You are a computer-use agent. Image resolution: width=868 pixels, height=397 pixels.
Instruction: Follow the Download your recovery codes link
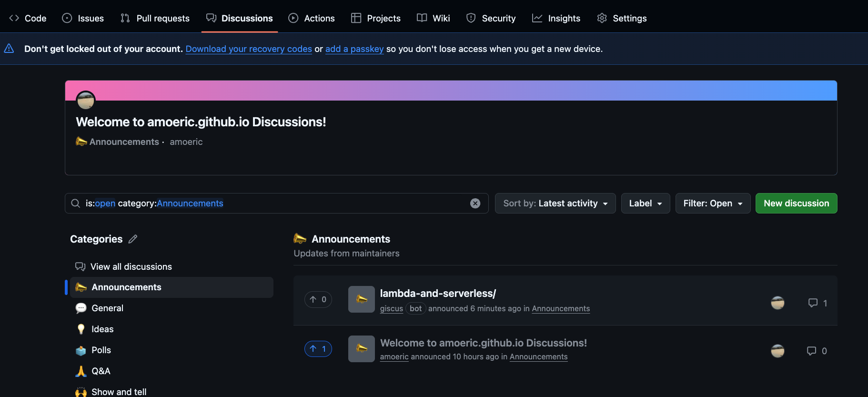point(249,49)
